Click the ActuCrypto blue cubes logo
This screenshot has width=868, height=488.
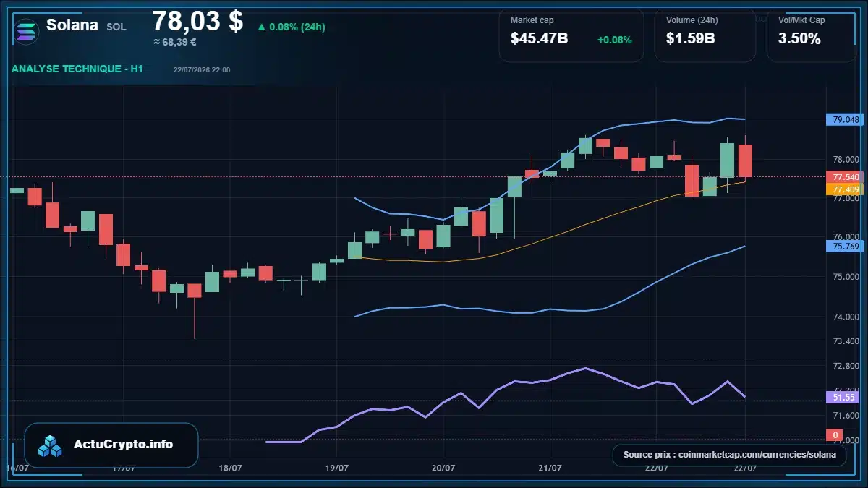click(x=51, y=445)
